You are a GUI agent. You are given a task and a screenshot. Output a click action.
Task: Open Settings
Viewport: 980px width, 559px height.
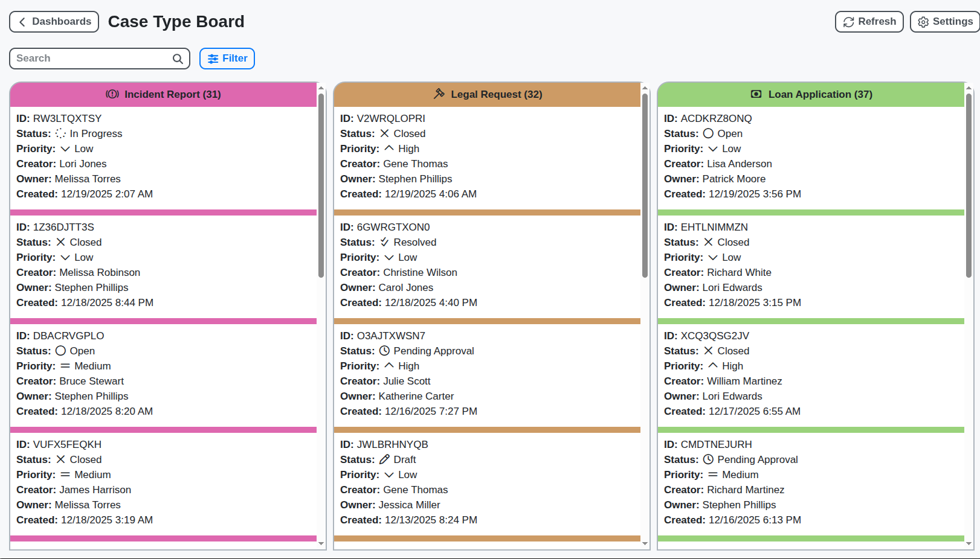[x=944, y=21]
